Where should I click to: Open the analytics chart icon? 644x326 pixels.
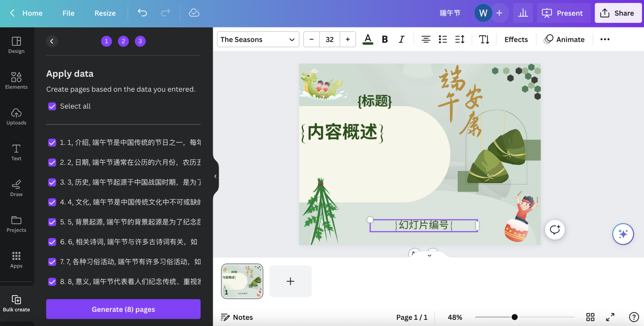point(523,13)
